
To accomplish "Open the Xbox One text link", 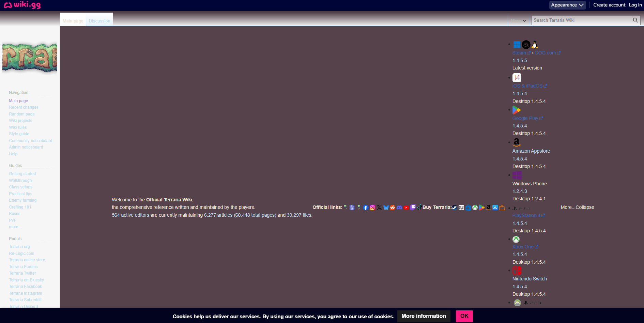I will [x=525, y=247].
